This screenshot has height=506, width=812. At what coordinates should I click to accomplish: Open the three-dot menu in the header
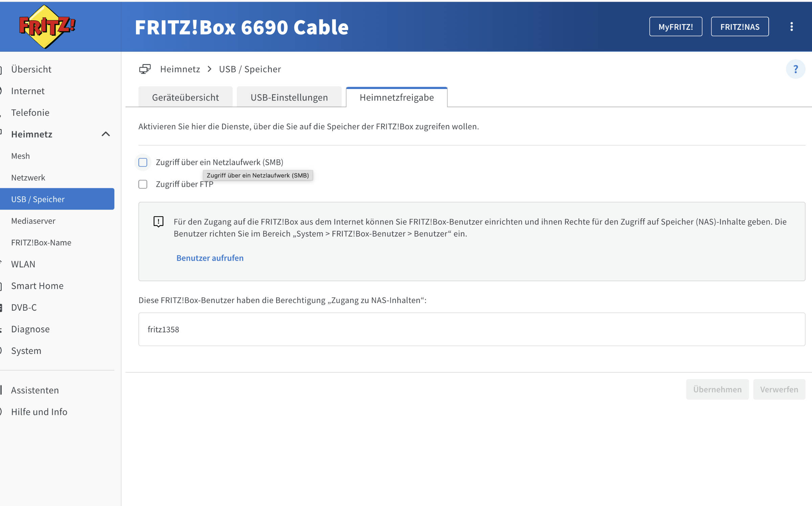click(792, 26)
